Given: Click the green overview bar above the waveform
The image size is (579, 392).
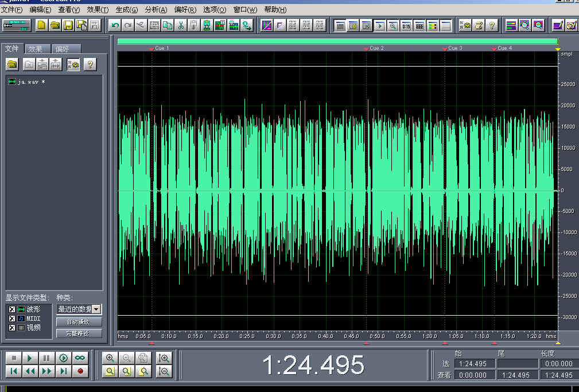Looking at the screenshot, I should pos(337,41).
